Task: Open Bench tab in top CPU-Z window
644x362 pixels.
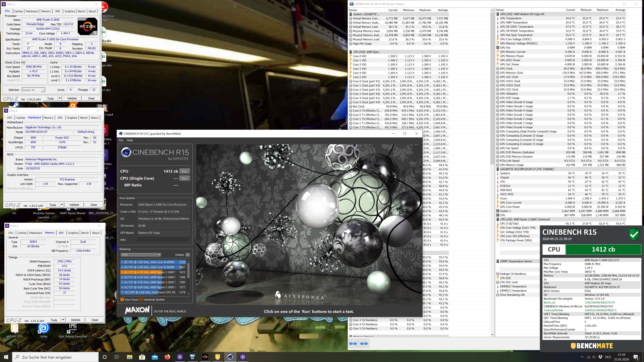Action: pos(82,11)
